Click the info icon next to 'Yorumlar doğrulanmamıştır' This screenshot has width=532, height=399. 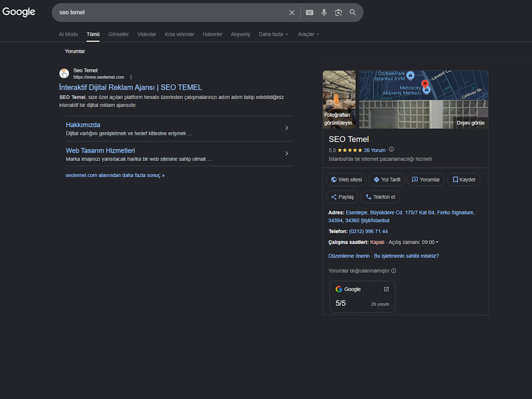[x=394, y=271]
